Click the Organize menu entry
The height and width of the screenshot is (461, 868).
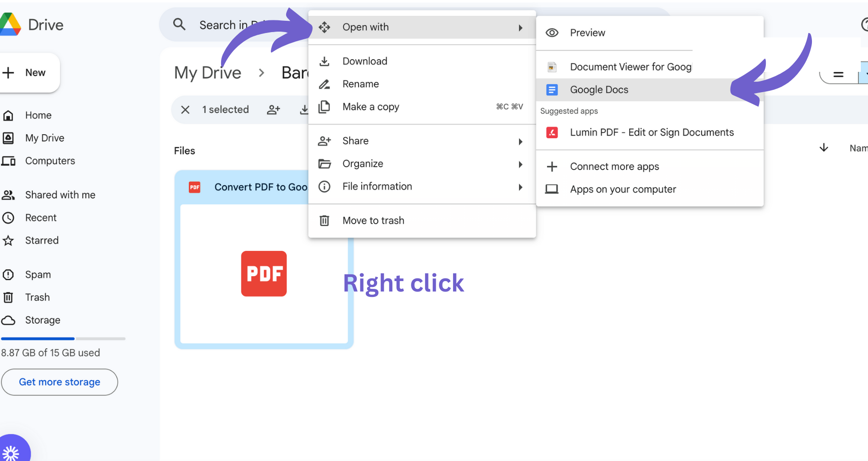(422, 164)
